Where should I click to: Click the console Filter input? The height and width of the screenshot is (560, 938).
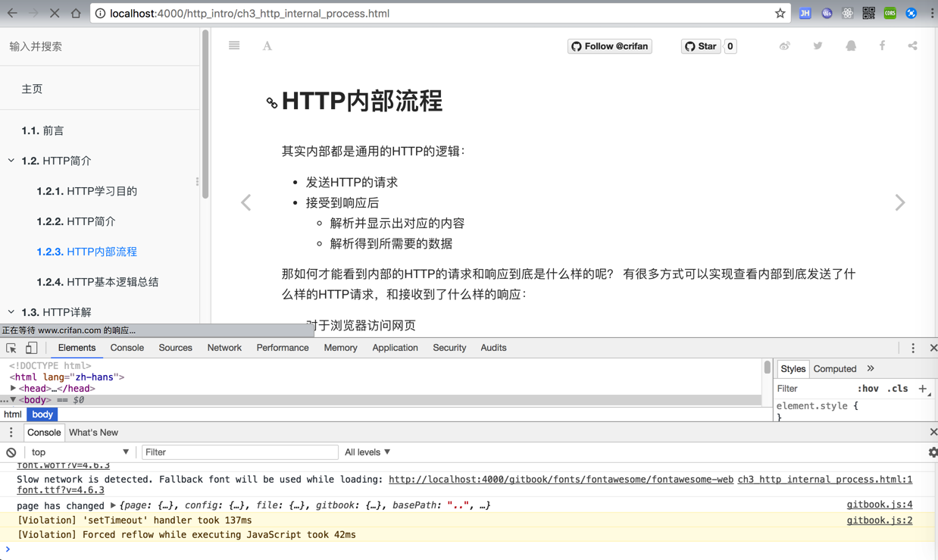[x=239, y=452]
